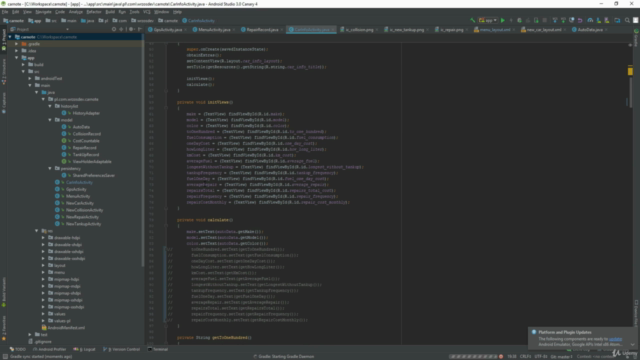Click the Undo purple arrow toolbar icon
The image size is (640, 360).
point(580,20)
